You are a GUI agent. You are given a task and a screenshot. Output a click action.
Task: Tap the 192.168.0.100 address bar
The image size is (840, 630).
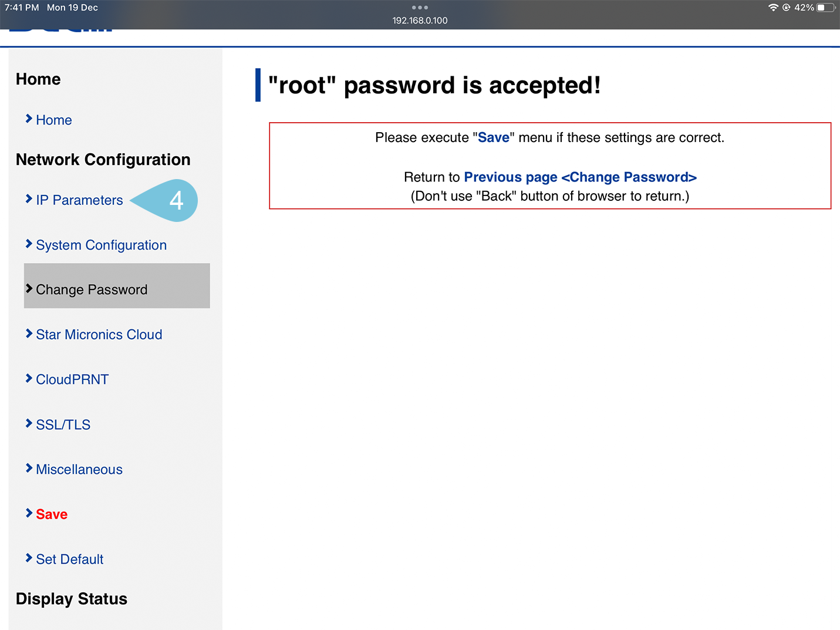pyautogui.click(x=420, y=21)
